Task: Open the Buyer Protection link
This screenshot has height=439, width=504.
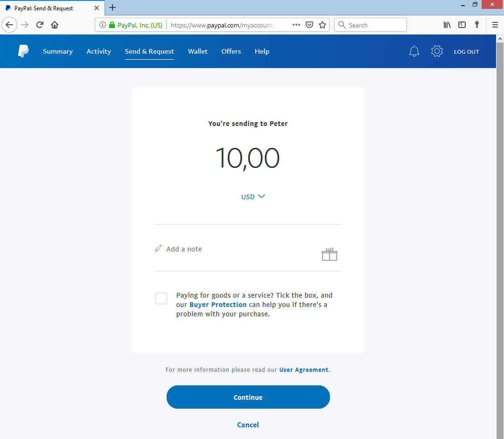Action: [218, 305]
